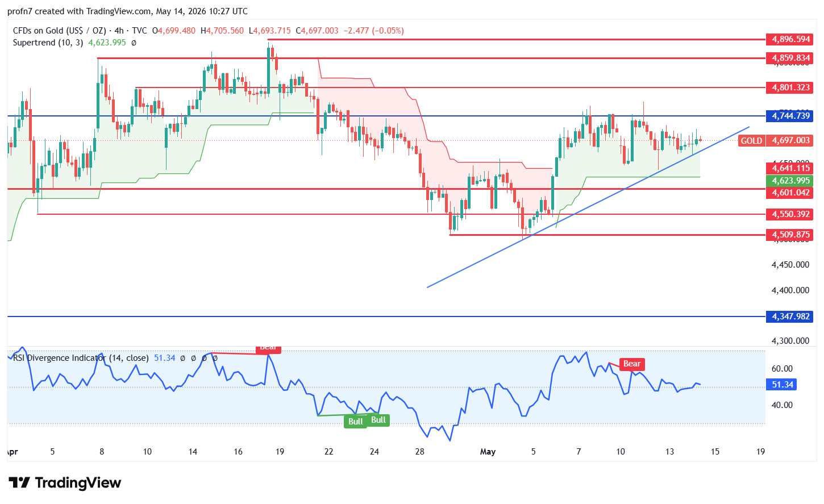This screenshot has width=824, height=504.
Task: Click the red Bear divergence label on RSI
Action: (x=631, y=364)
